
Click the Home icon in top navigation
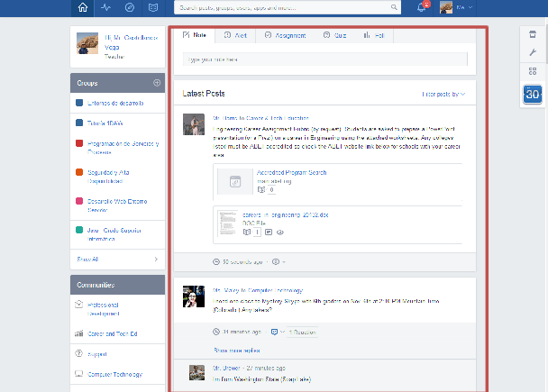(84, 9)
